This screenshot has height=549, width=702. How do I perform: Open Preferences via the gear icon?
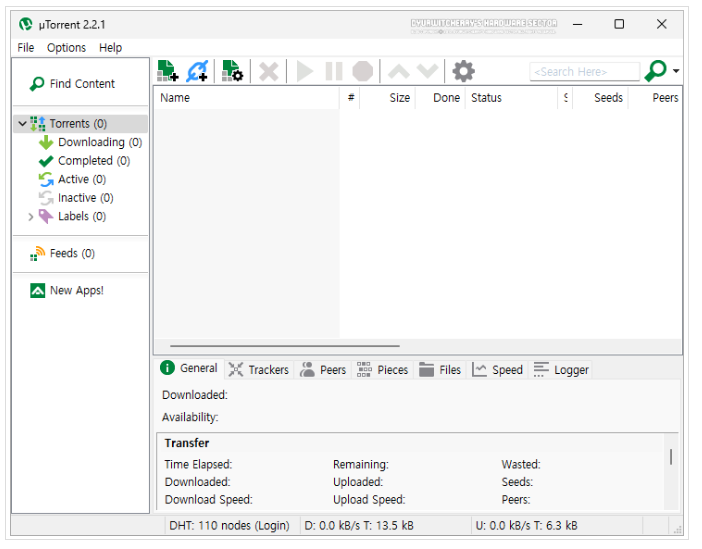pos(463,71)
